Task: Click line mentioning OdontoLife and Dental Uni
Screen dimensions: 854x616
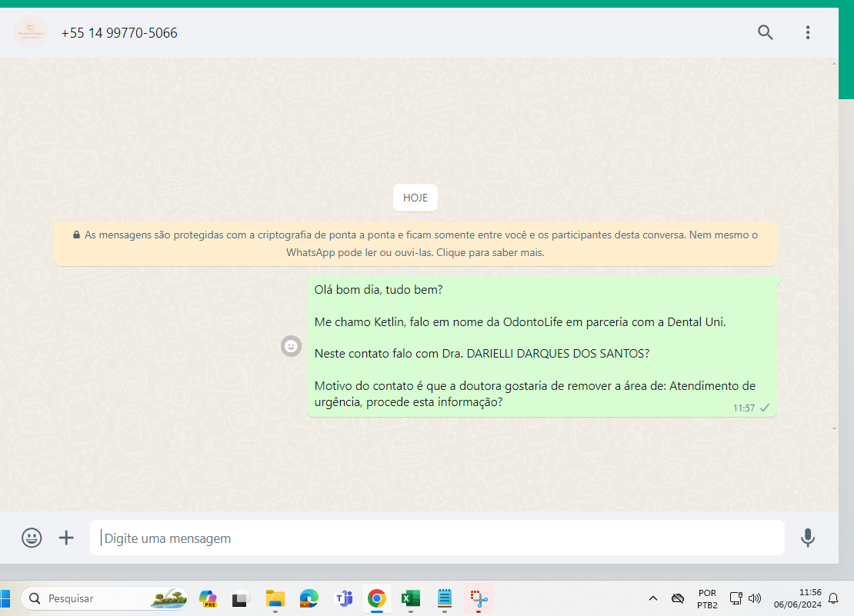Action: (x=519, y=322)
